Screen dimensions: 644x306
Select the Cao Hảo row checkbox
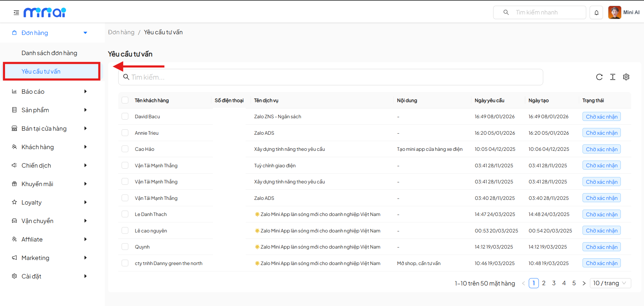coord(125,149)
